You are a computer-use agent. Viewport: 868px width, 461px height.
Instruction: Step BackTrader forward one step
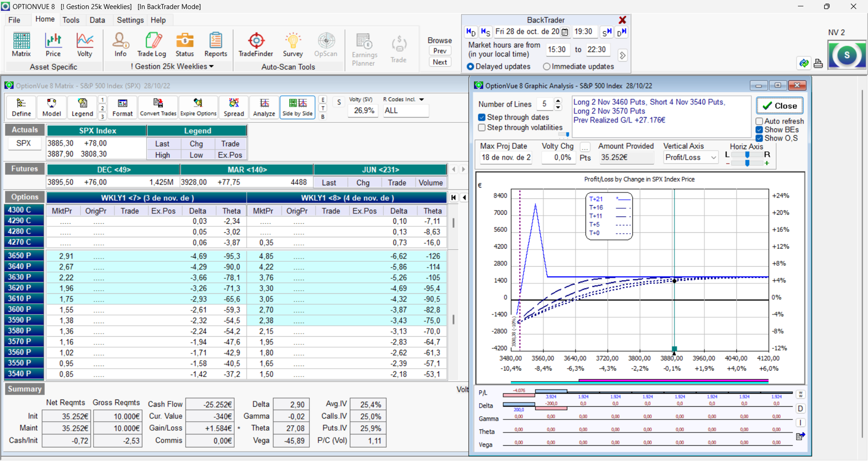pyautogui.click(x=607, y=32)
